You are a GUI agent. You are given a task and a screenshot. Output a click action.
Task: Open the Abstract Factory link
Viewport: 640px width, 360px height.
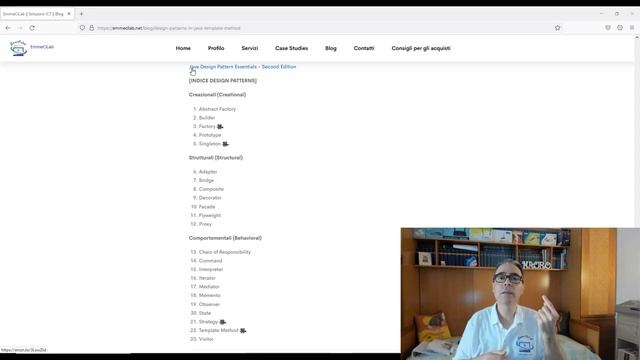217,109
